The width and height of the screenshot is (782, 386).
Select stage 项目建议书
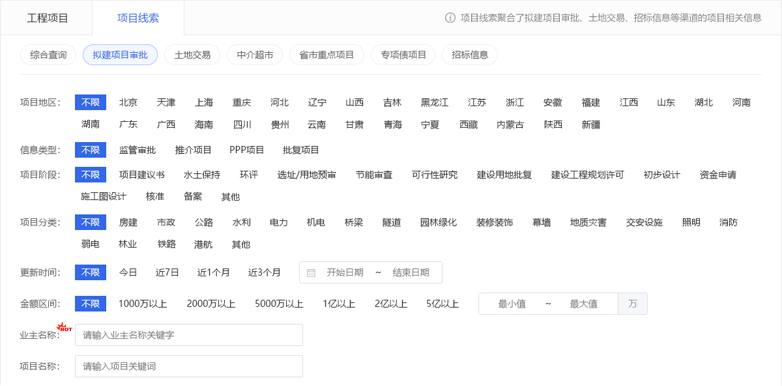142,175
